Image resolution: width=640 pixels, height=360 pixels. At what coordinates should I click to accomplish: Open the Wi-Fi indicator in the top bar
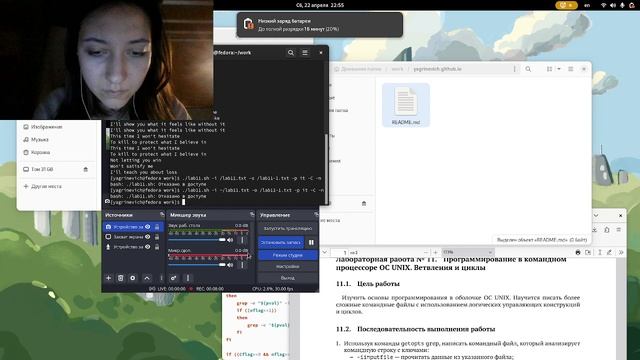604,5
